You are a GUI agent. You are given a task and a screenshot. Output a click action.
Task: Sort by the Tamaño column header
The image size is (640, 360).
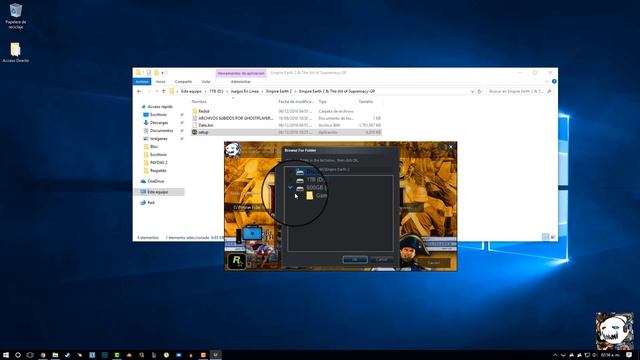366,102
